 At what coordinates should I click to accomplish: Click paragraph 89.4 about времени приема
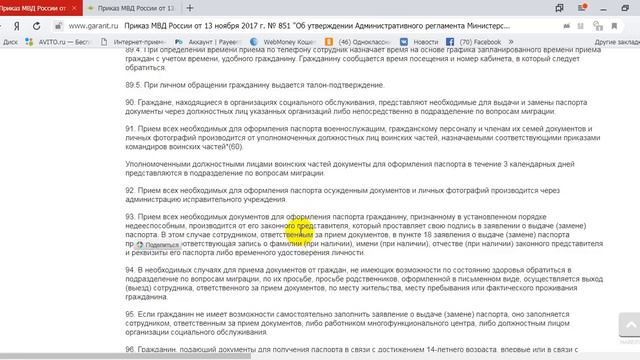pos(363,59)
